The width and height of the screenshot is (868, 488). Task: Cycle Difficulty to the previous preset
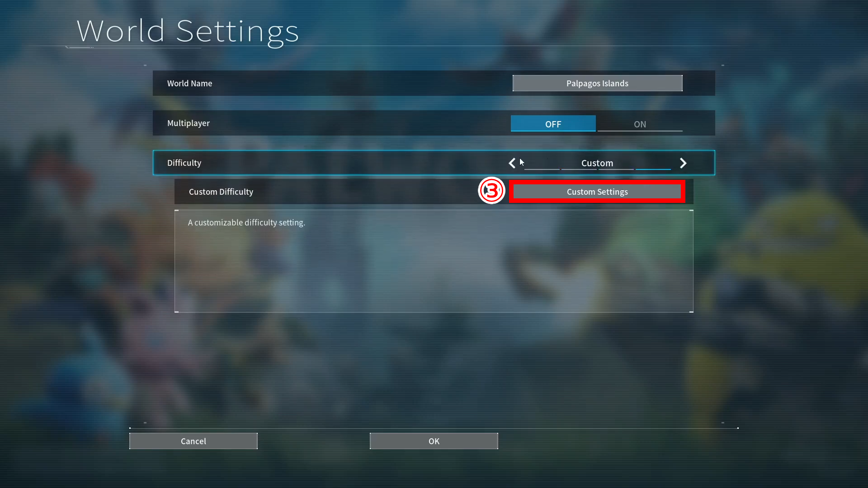[x=512, y=163]
